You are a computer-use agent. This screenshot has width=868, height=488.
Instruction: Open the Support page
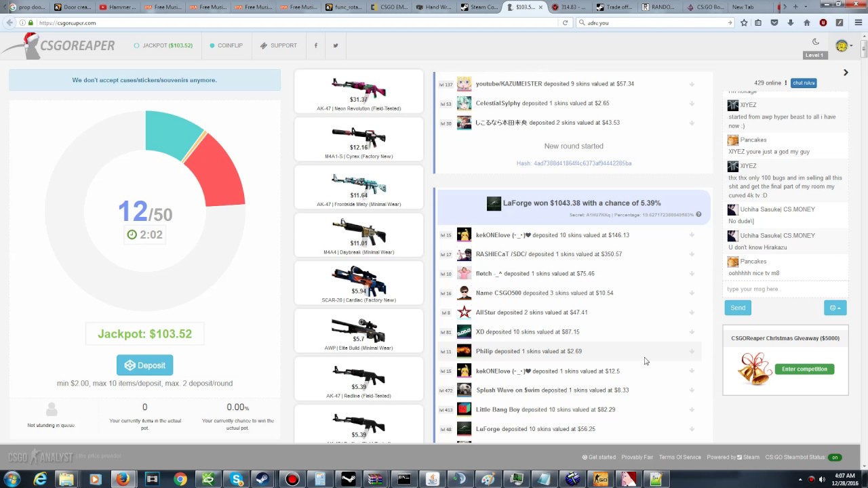coord(279,45)
